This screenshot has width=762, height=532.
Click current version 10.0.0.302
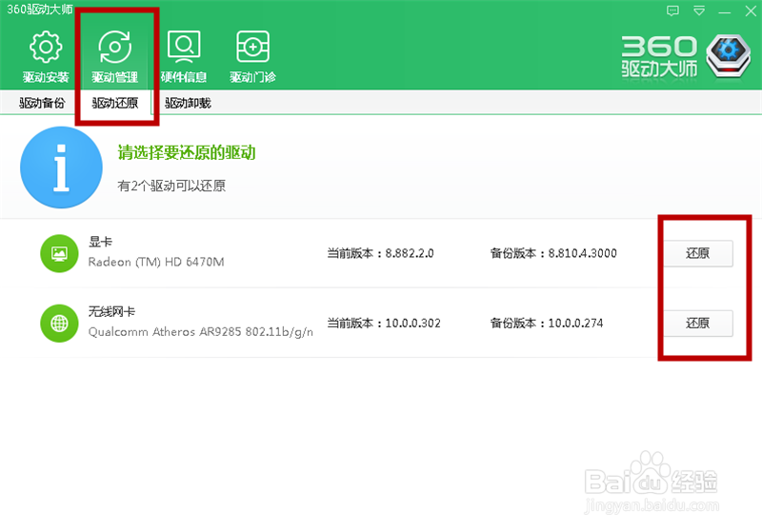pyautogui.click(x=384, y=324)
